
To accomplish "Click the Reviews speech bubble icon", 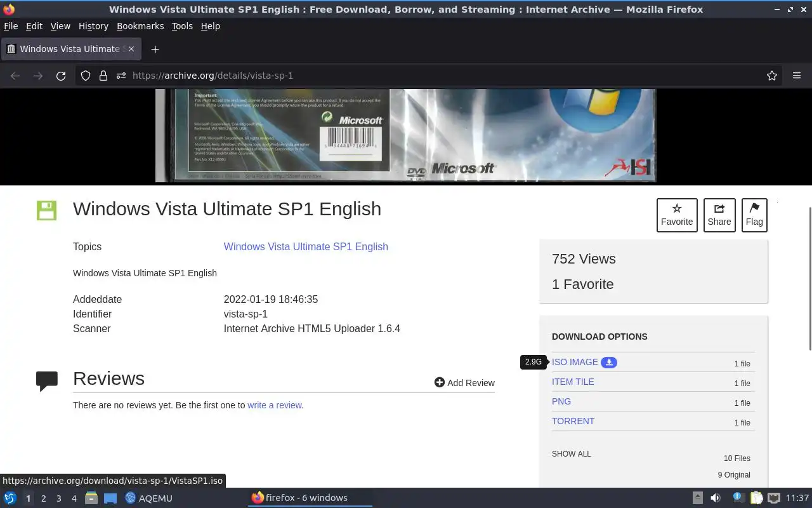I will click(47, 381).
